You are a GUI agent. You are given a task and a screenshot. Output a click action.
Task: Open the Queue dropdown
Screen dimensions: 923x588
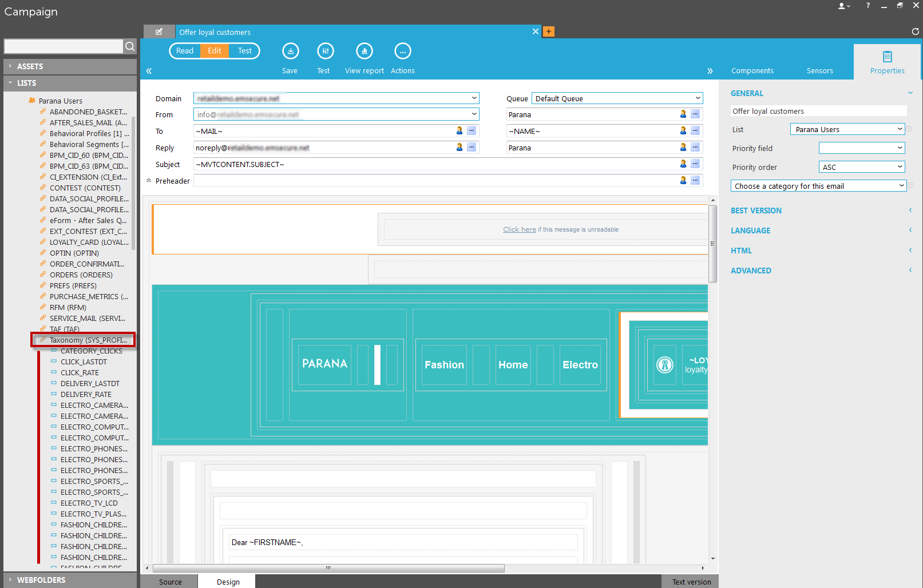[617, 98]
